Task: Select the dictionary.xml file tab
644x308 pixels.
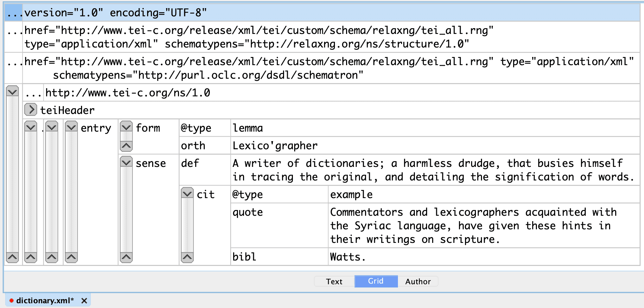Action: pyautogui.click(x=45, y=301)
